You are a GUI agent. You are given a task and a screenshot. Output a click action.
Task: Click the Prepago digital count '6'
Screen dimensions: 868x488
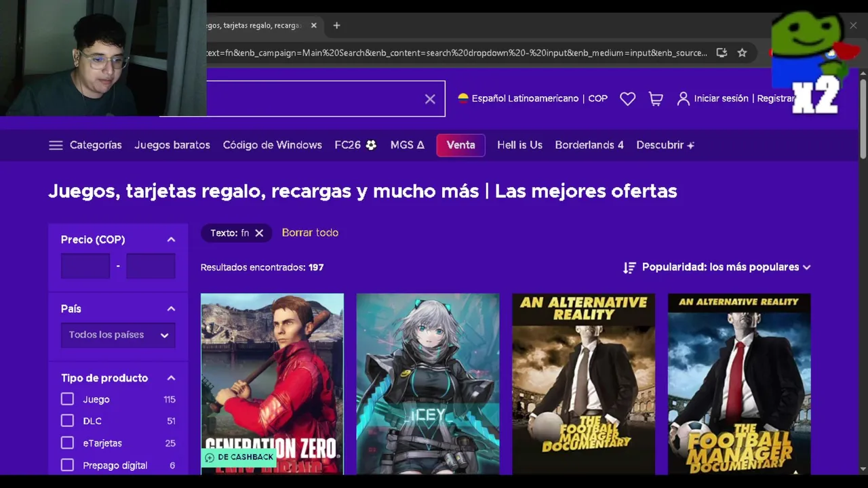click(172, 465)
